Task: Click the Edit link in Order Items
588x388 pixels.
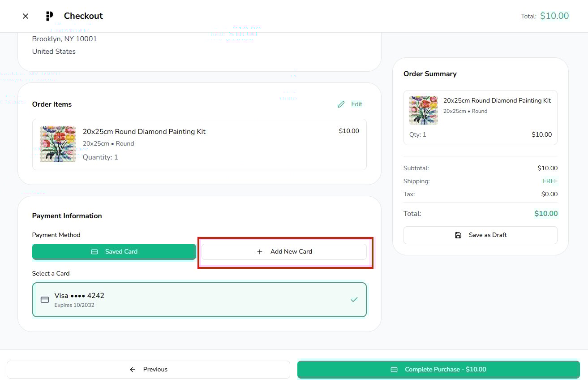Action: tap(356, 104)
